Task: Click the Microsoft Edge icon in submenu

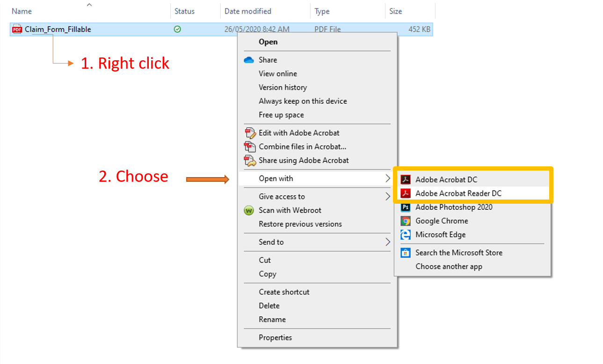Action: (x=406, y=235)
